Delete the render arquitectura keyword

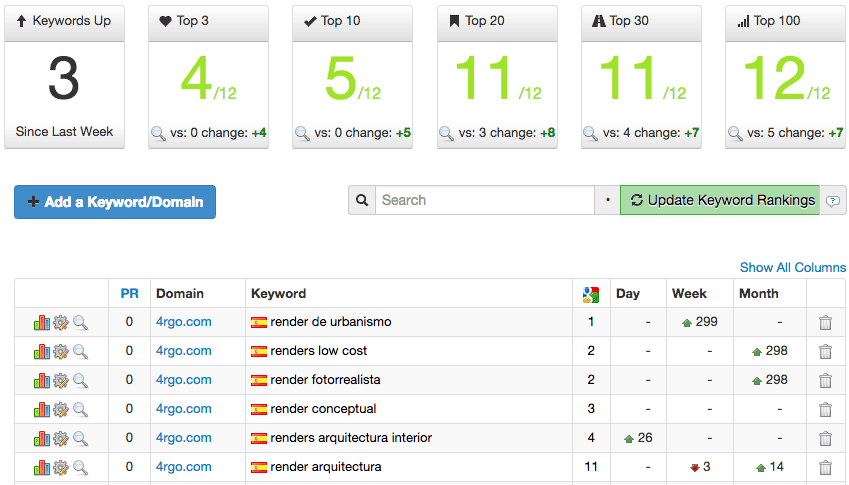click(x=825, y=468)
